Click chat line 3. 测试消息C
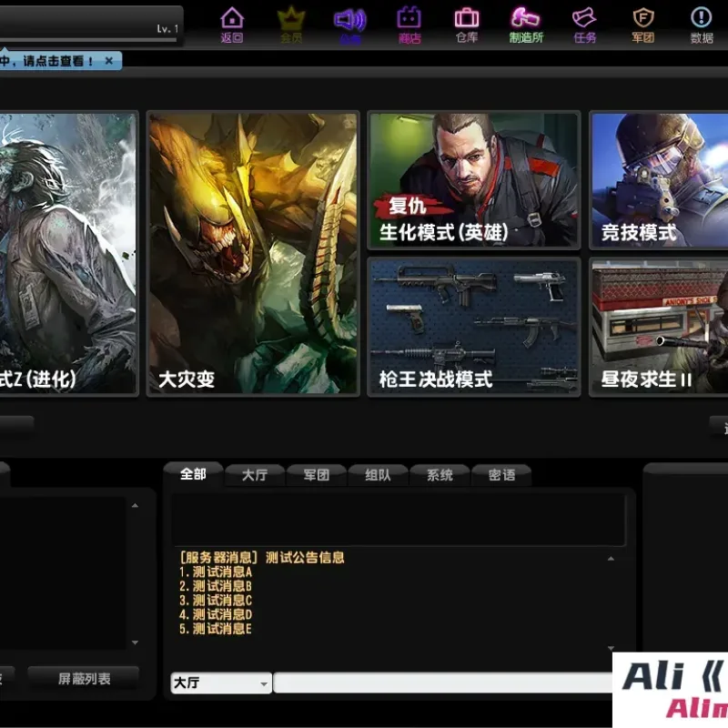 tap(216, 601)
